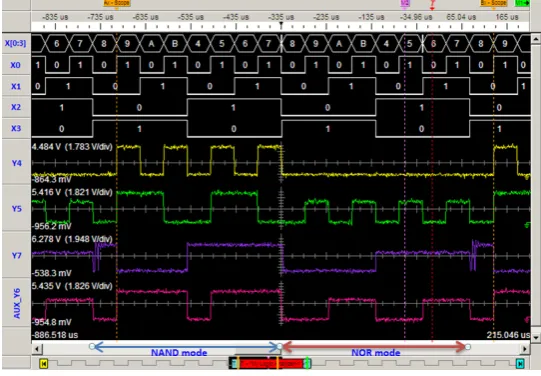The image size is (541, 376).
Task: Click the red trigger T marker
Action: click(432, 4)
